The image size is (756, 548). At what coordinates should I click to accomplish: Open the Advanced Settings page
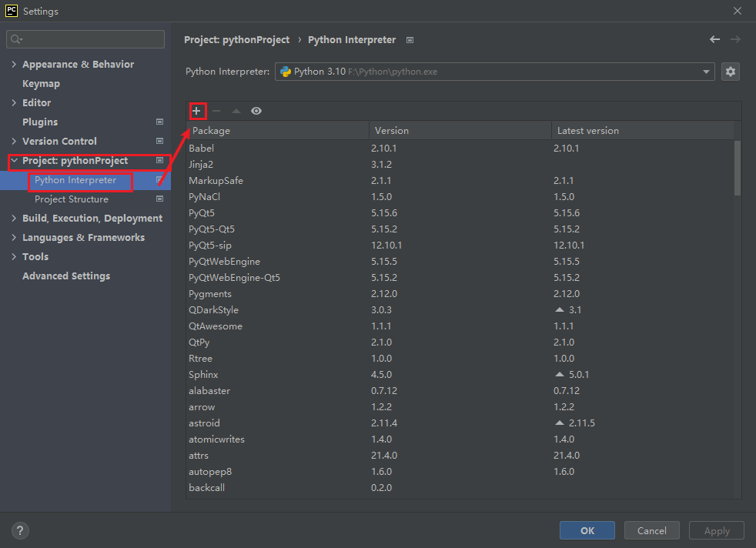[66, 276]
